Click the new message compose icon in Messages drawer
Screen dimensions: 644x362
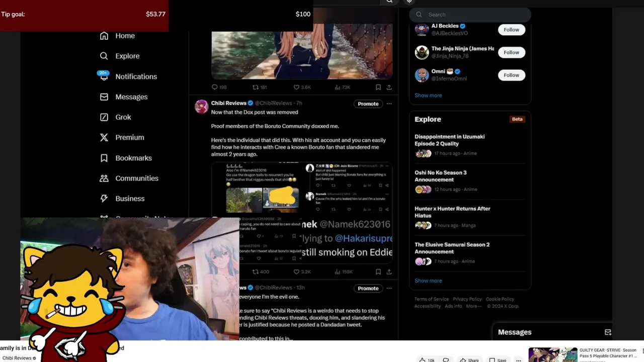click(x=608, y=332)
